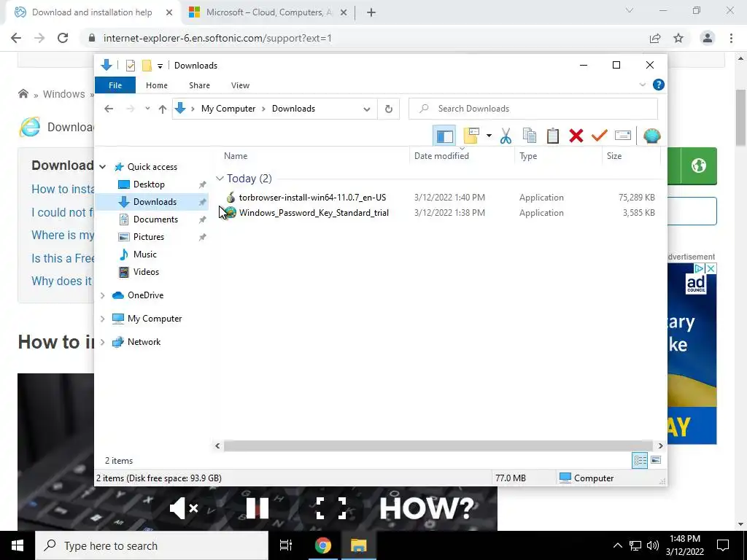Click the red X Delete icon
Screen dimensions: 747x560
tap(576, 136)
